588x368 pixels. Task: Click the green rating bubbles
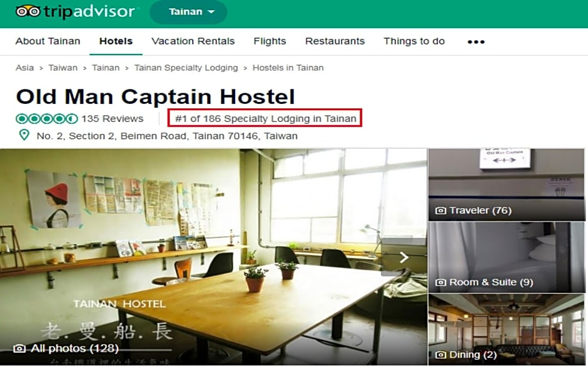(x=43, y=118)
